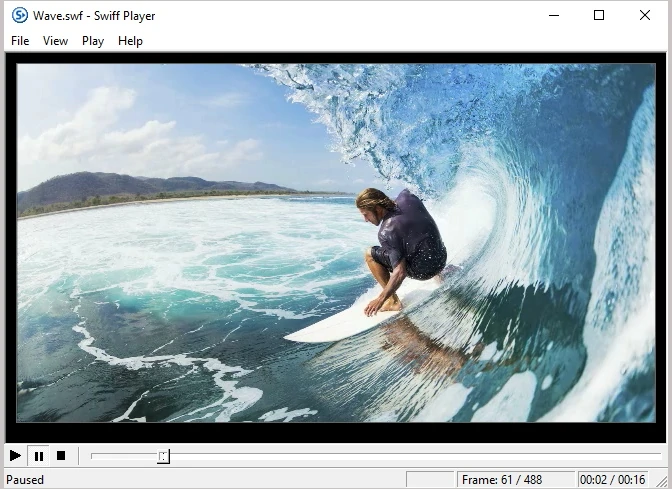Open the View menu
The image size is (672, 489).
click(55, 41)
